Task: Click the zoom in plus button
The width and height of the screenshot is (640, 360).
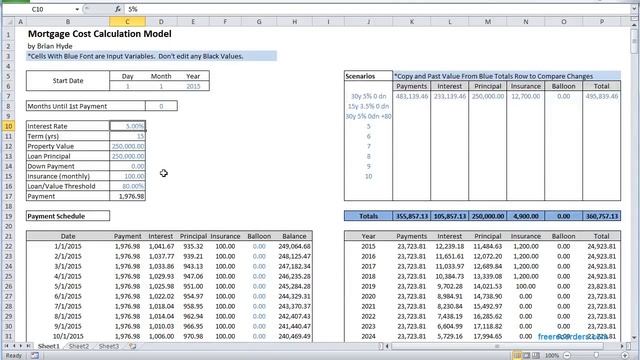Action: (625, 356)
